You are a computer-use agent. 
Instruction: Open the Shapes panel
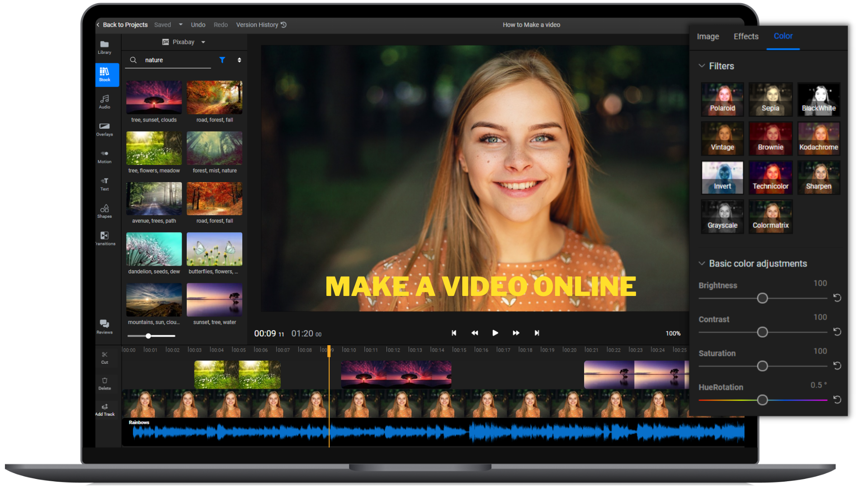[104, 211]
